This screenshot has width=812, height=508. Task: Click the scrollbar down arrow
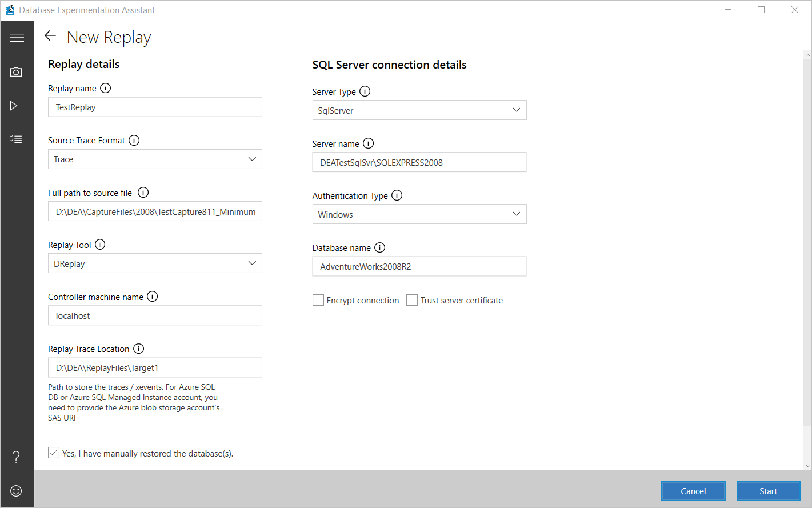pyautogui.click(x=807, y=466)
